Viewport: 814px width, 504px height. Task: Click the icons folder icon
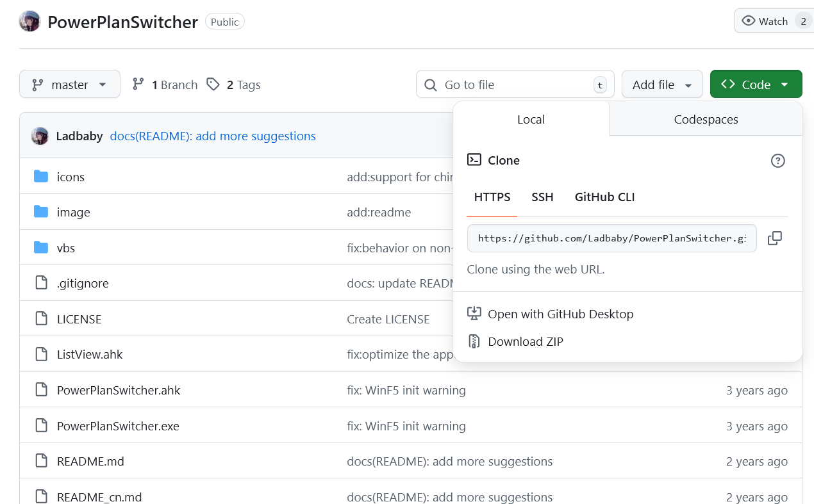point(41,177)
